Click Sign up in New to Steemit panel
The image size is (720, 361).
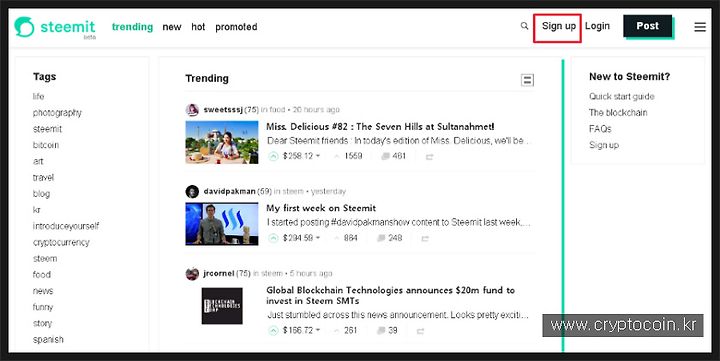[x=604, y=145]
